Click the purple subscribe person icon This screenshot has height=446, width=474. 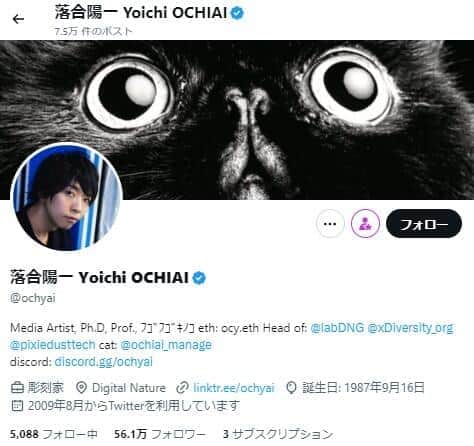[x=365, y=224]
